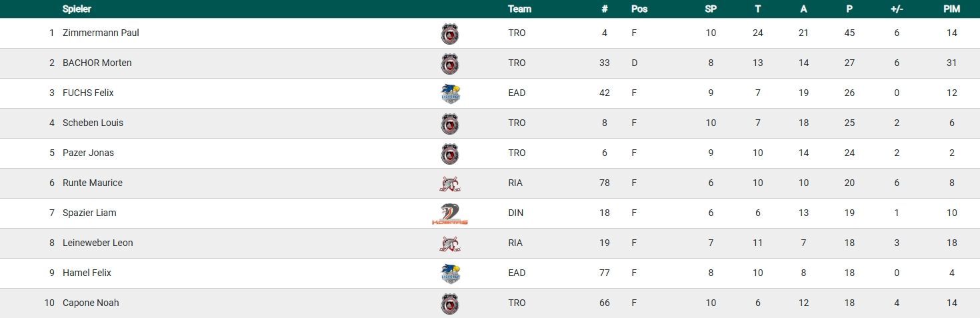Click team logo beside BACHOR Morten
This screenshot has width=980, height=318.
click(450, 63)
